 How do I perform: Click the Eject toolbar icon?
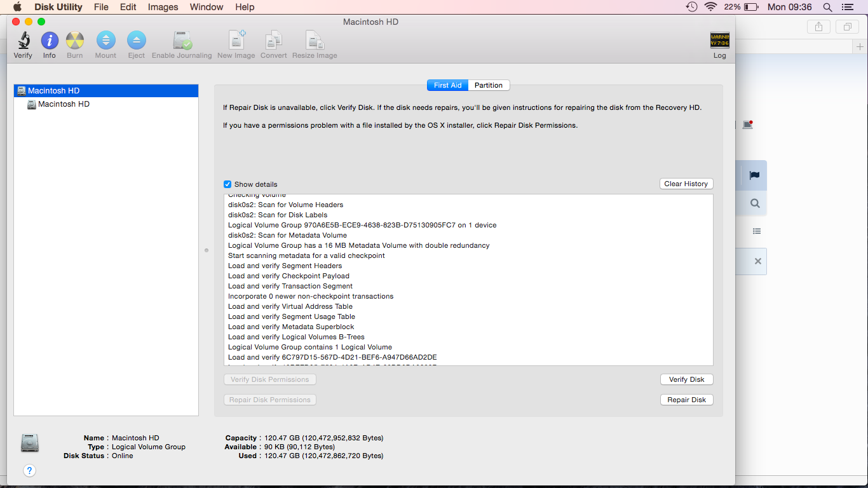pos(137,41)
